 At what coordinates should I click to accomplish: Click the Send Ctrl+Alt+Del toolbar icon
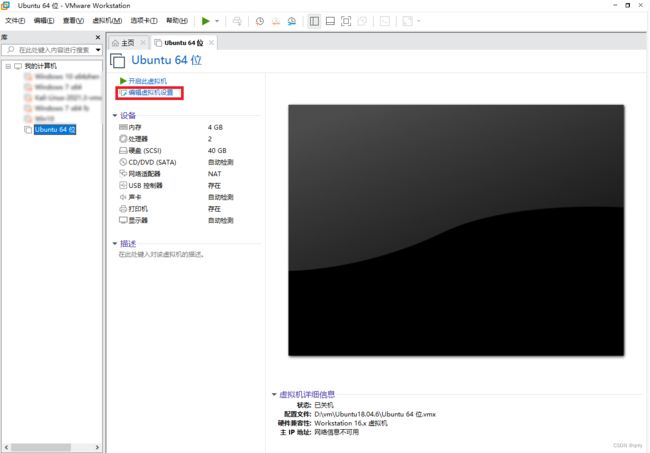point(237,21)
